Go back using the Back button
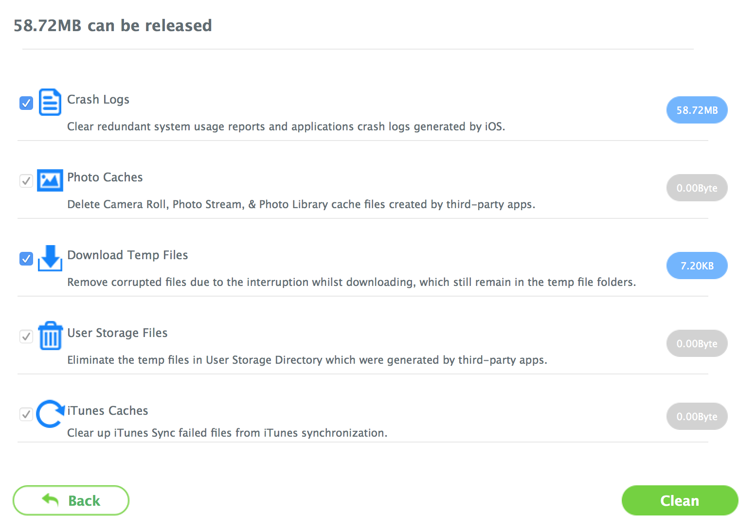756x532 pixels. pyautogui.click(x=71, y=500)
